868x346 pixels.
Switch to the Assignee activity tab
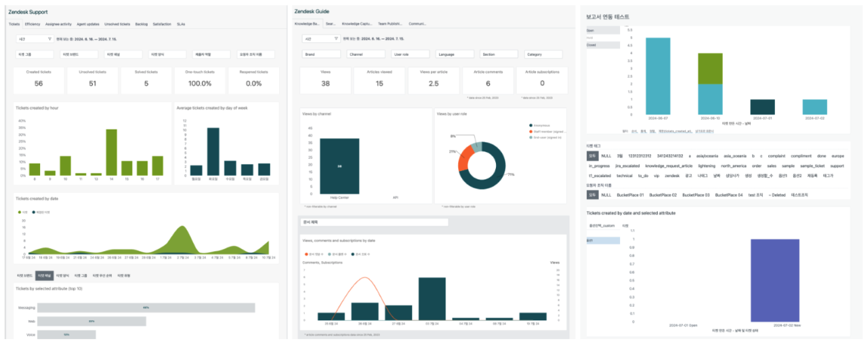pyautogui.click(x=58, y=24)
